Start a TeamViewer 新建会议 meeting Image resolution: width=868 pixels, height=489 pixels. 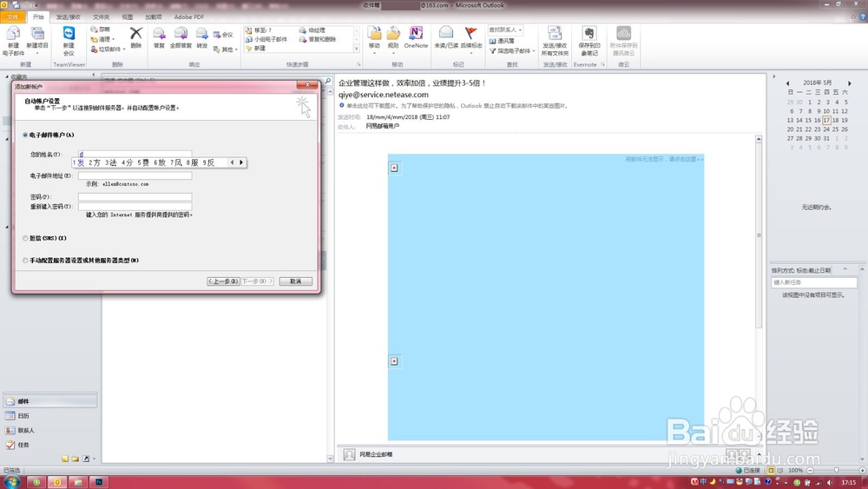click(x=69, y=41)
